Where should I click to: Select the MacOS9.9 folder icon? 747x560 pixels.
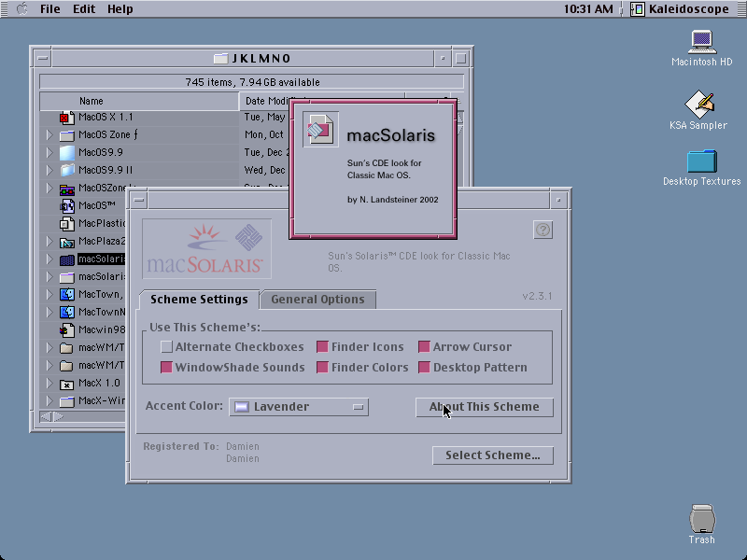tap(67, 152)
